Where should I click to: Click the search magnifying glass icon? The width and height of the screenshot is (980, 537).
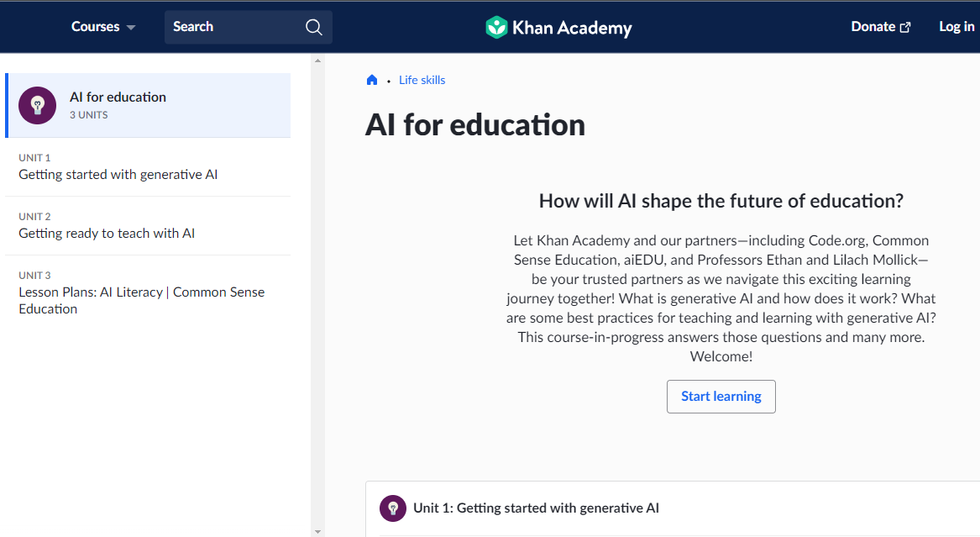(314, 27)
